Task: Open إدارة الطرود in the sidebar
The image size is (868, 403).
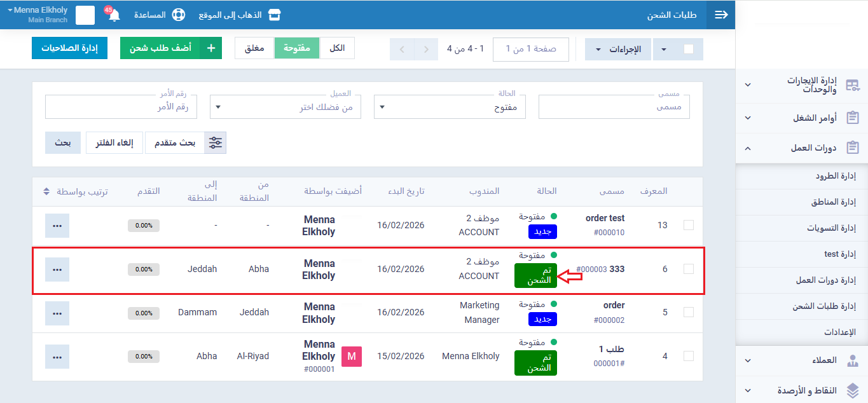Action: click(836, 176)
